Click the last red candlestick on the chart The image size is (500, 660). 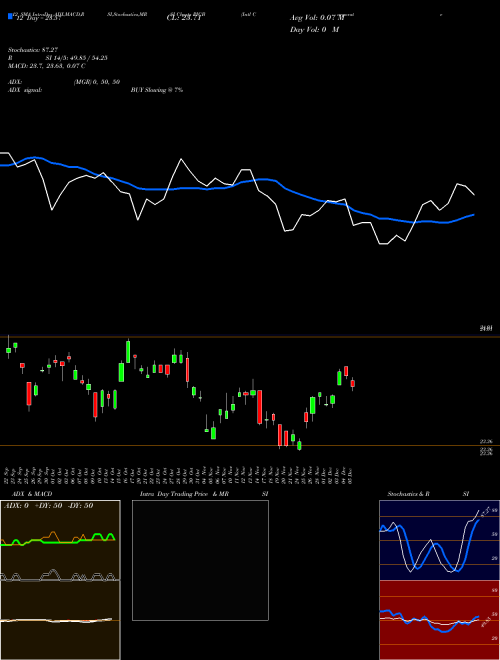click(353, 383)
